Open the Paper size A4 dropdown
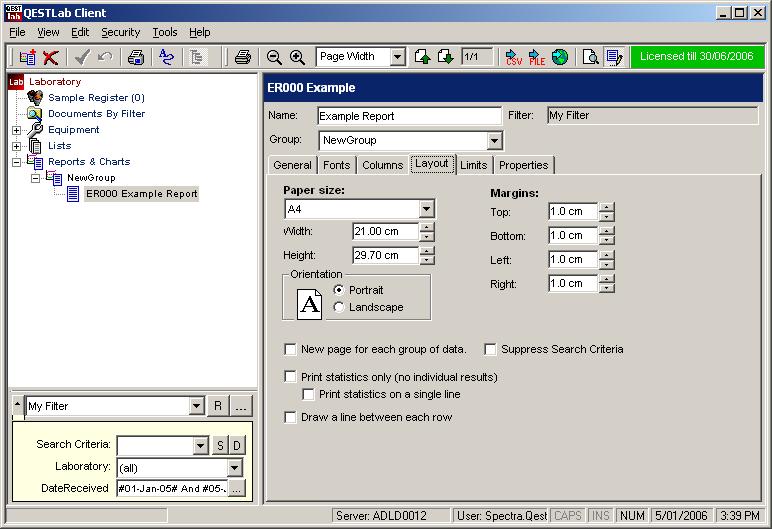The image size is (772, 529). [427, 209]
